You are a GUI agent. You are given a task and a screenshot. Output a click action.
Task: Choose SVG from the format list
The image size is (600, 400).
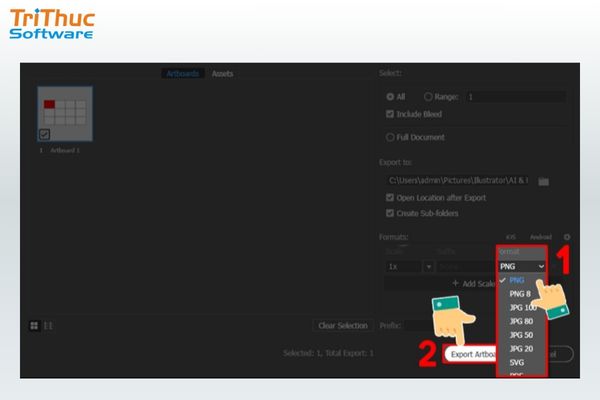pos(517,362)
